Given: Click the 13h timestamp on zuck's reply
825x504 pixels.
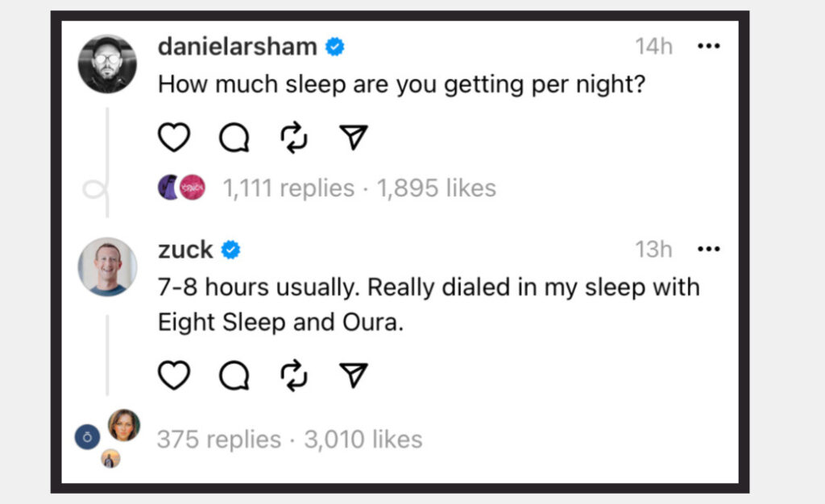Looking at the screenshot, I should tap(653, 250).
